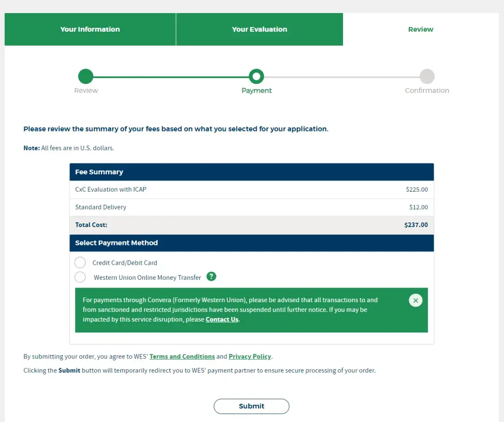Click Credit Card/Debit Card label text
The image size is (504, 422).
[125, 263]
